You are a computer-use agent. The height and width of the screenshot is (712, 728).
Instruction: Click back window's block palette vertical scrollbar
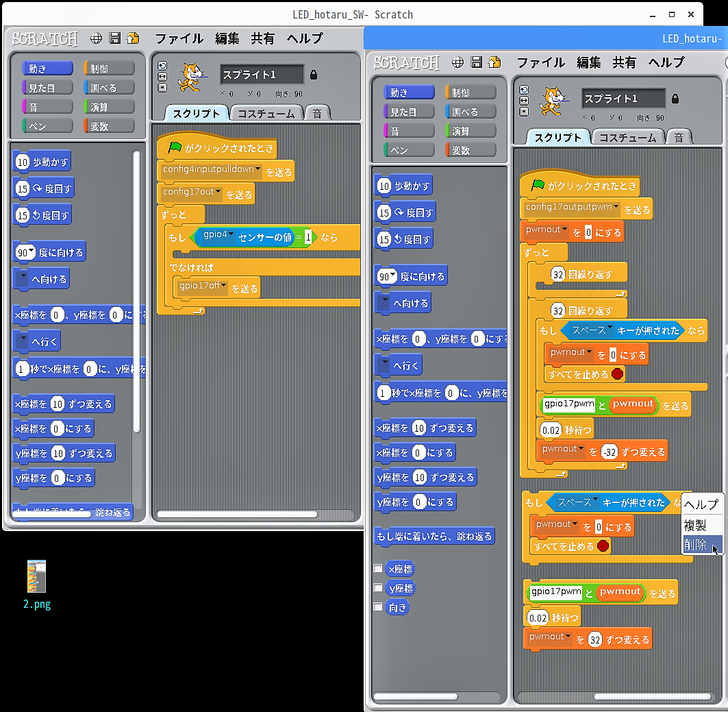click(x=136, y=291)
